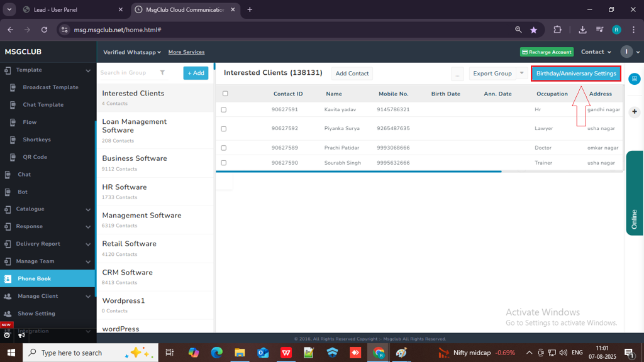The width and height of the screenshot is (644, 362).
Task: Expand the Manage Client menu
Action: 88,297
